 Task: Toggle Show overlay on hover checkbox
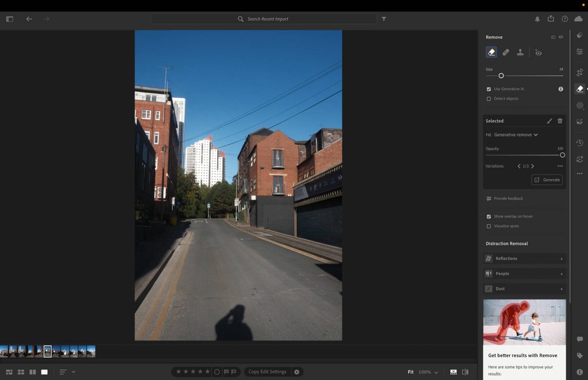tap(489, 216)
